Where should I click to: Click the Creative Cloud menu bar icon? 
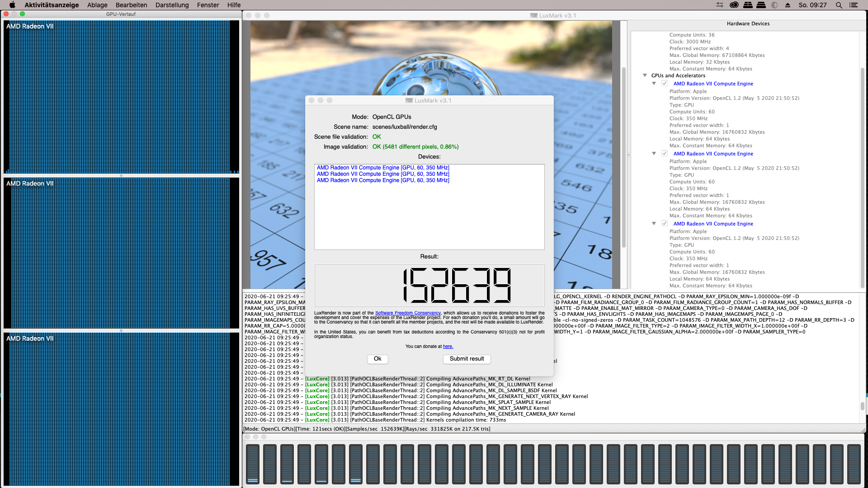click(x=734, y=5)
